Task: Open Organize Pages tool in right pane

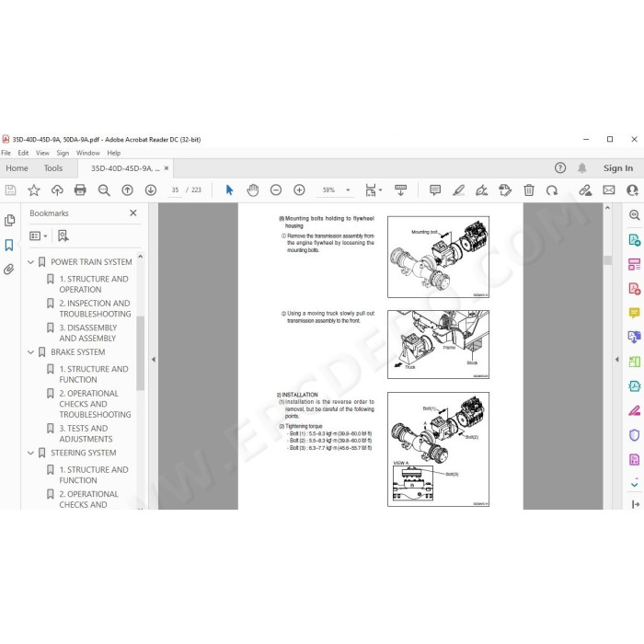Action: [635, 362]
